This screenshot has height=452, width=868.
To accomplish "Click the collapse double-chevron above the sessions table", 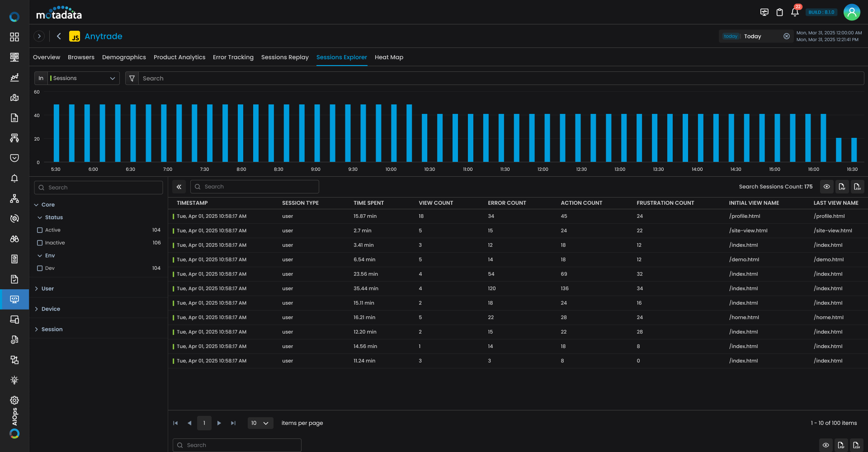I will click(x=179, y=187).
